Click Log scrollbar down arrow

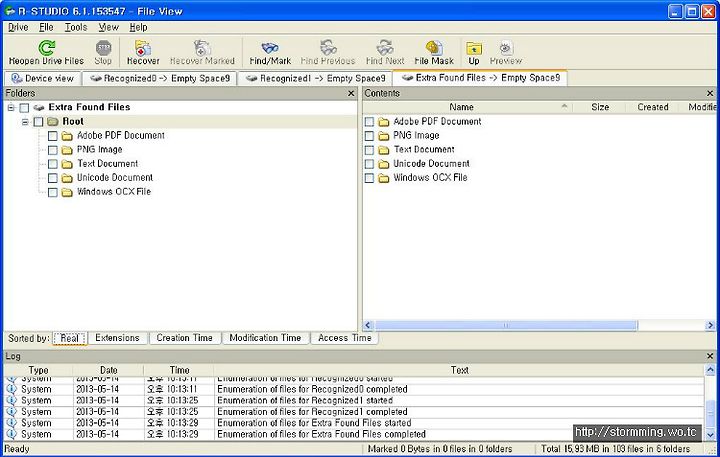pyautogui.click(x=710, y=434)
